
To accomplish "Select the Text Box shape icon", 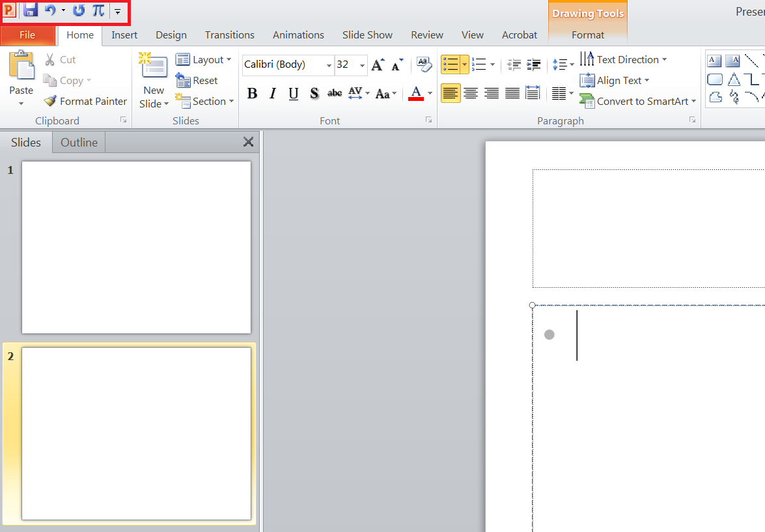I will (x=714, y=61).
